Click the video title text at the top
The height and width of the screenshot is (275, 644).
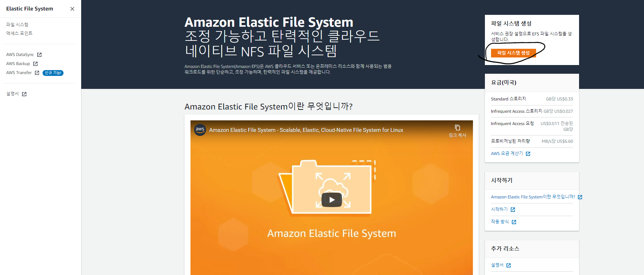click(x=306, y=130)
